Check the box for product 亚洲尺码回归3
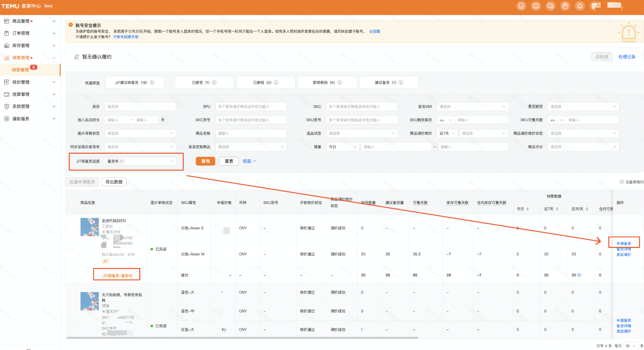This screenshot has height=350, width=644. (71, 249)
